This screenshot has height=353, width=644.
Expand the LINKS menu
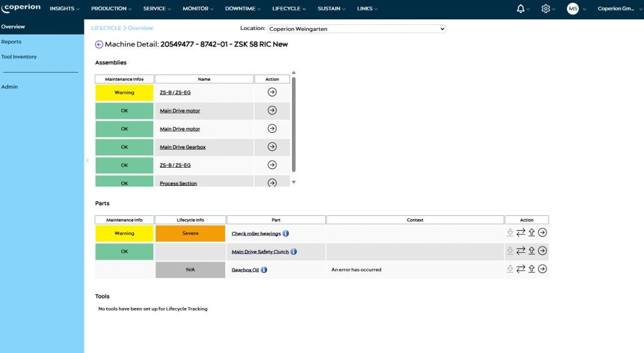(367, 9)
